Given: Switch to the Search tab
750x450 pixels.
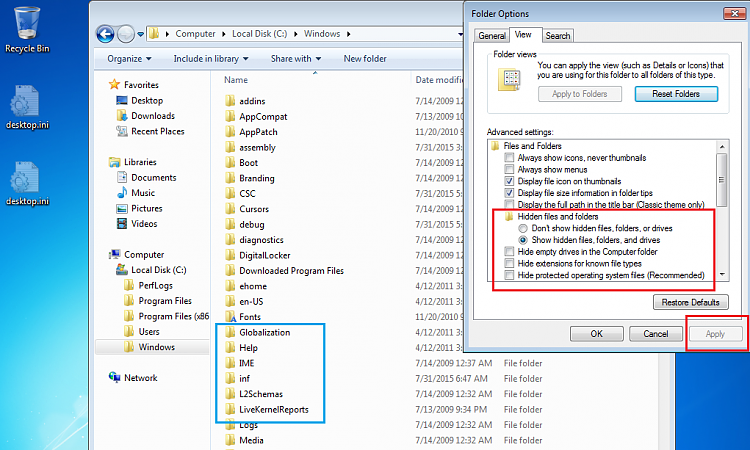Looking at the screenshot, I should pyautogui.click(x=558, y=36).
